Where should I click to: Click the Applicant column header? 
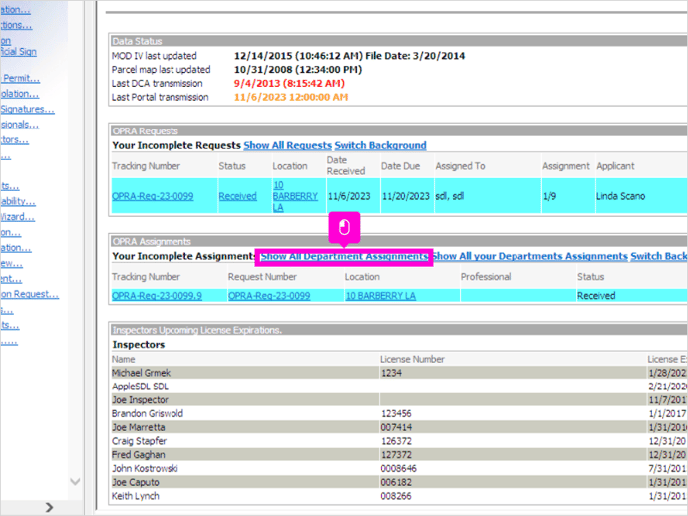click(615, 166)
